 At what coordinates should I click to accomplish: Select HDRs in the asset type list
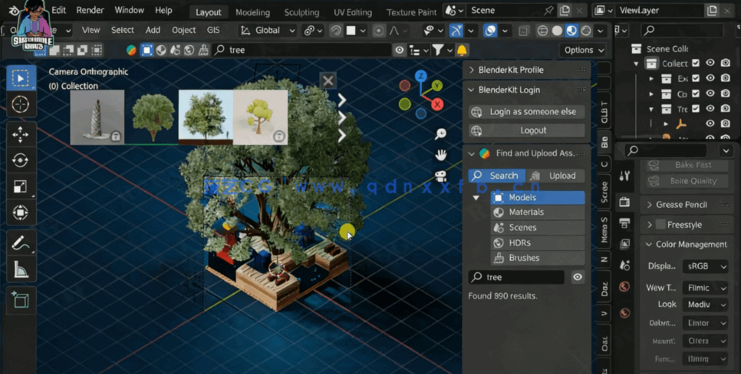[538, 243]
